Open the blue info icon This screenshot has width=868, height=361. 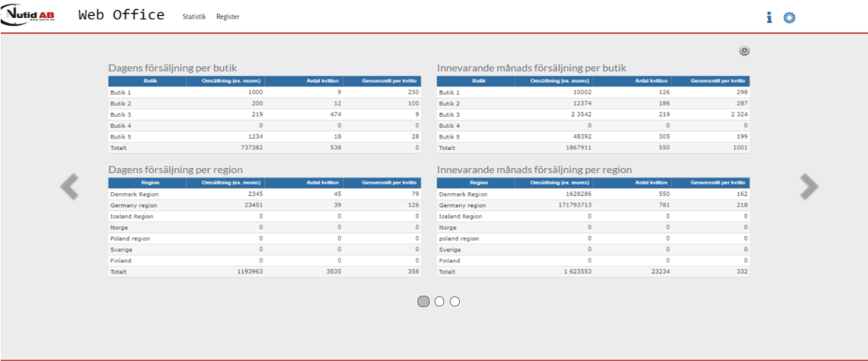tap(769, 17)
